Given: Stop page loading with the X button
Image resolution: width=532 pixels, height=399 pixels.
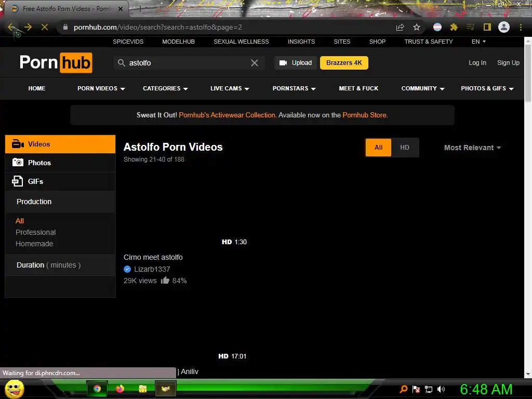Looking at the screenshot, I should pos(45,27).
